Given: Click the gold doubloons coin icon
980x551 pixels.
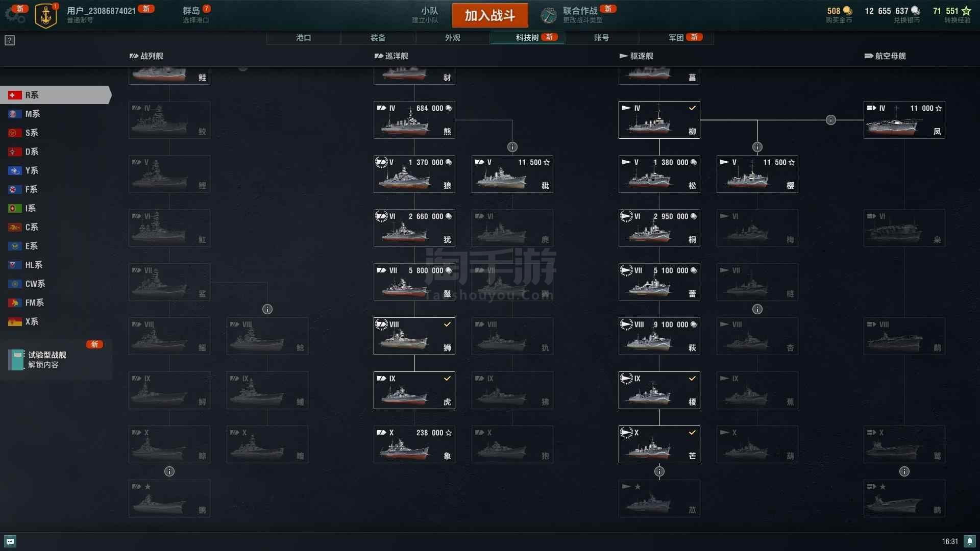Looking at the screenshot, I should coord(848,11).
